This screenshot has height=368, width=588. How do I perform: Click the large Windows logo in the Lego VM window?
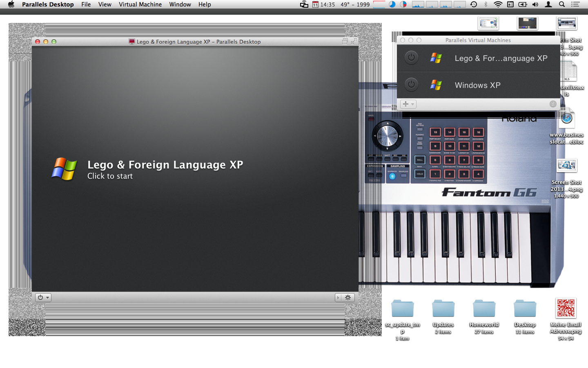point(64,168)
